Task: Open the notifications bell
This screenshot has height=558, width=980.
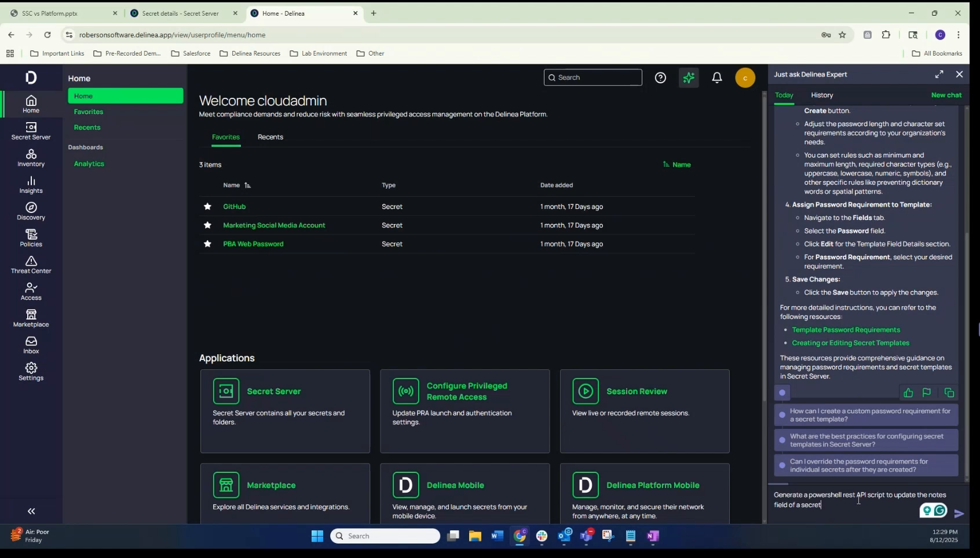Action: [716, 77]
